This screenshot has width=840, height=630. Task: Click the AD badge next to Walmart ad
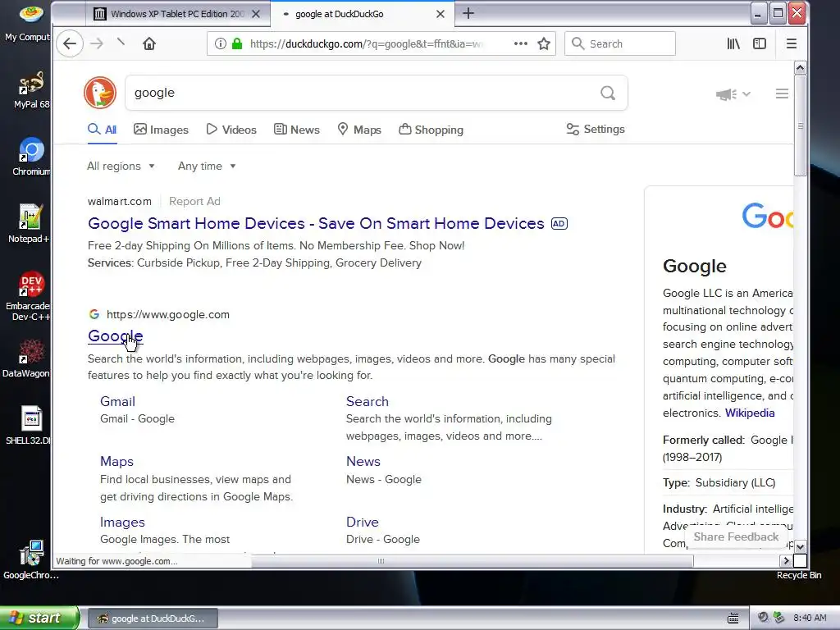[559, 223]
